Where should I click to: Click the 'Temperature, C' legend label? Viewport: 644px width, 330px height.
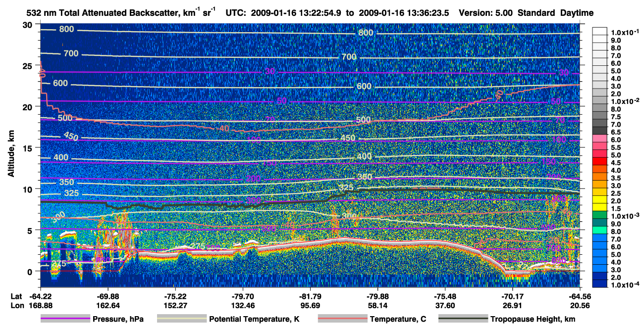click(x=398, y=320)
